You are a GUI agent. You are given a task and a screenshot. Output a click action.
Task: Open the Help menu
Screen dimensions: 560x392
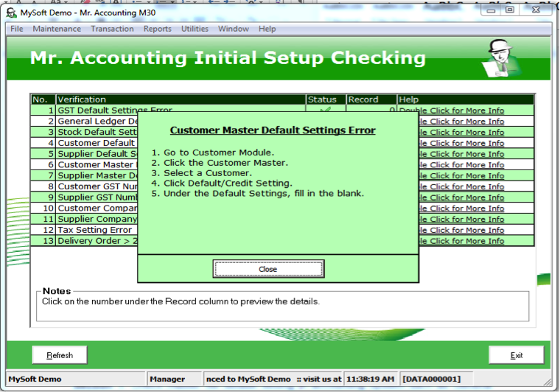[x=267, y=29]
